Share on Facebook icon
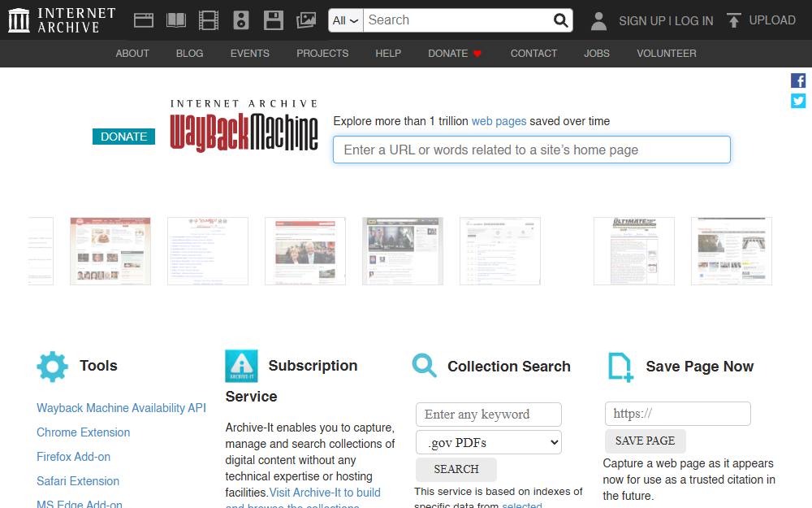The image size is (812, 508). (x=798, y=80)
